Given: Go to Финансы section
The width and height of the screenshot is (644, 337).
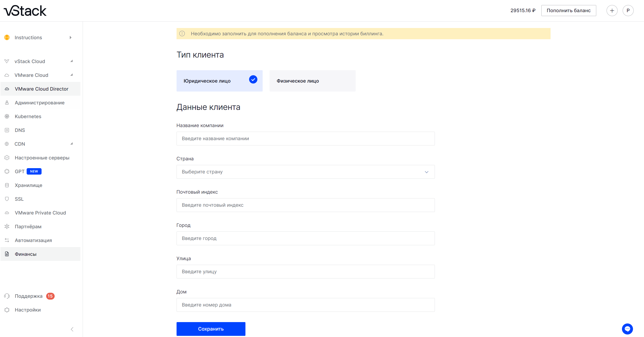Looking at the screenshot, I should (40, 254).
